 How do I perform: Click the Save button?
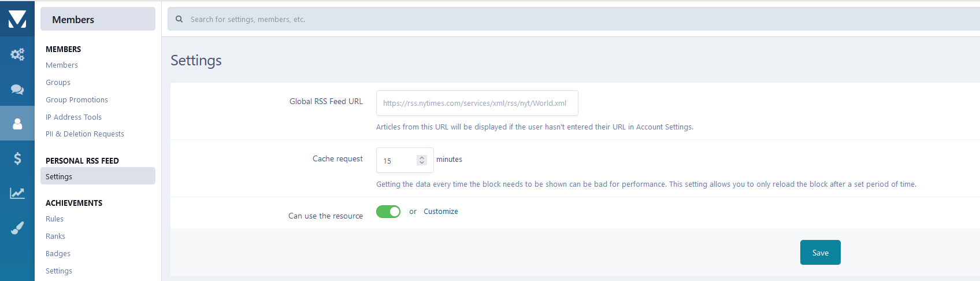[820, 253]
